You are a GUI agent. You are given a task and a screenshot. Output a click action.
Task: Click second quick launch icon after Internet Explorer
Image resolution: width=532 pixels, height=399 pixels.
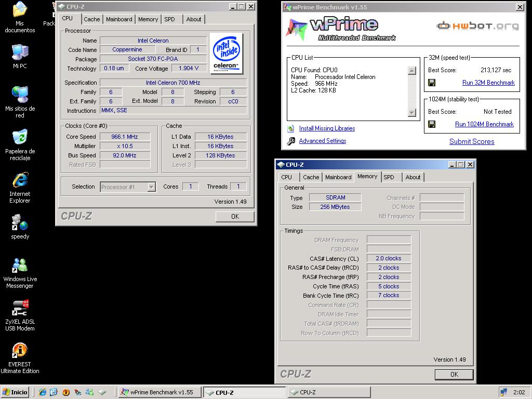point(54,392)
